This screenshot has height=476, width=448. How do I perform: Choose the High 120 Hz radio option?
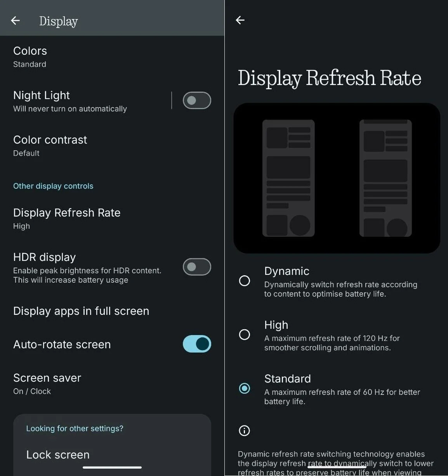tap(245, 334)
